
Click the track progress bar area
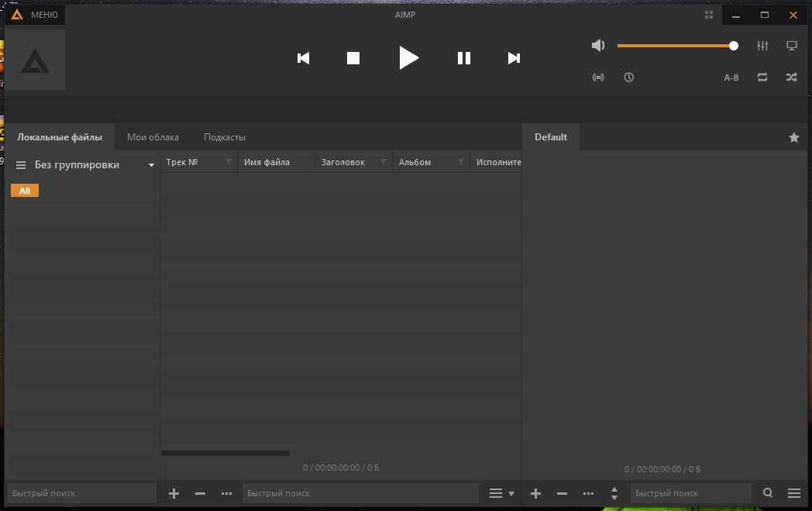[405, 109]
